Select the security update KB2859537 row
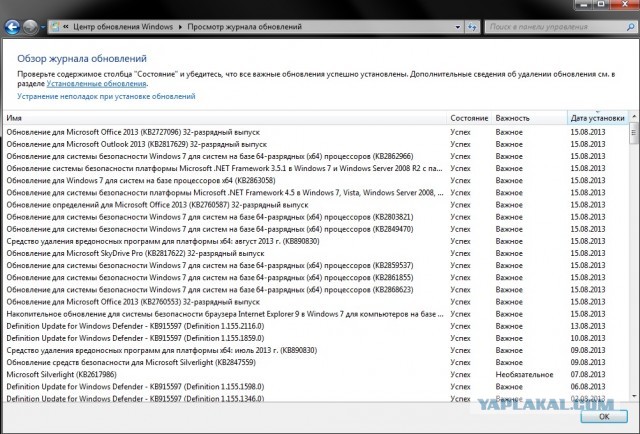This screenshot has width=640, height=434. tap(316, 265)
